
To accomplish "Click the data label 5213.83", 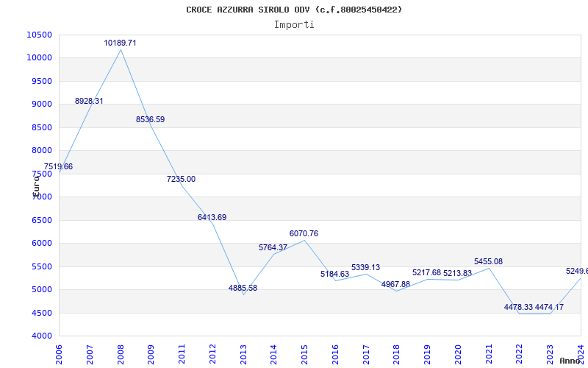I will (457, 273).
